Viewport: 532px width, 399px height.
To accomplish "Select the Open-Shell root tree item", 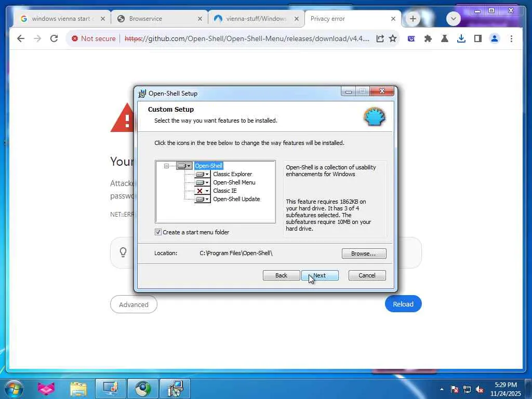I will pyautogui.click(x=208, y=166).
